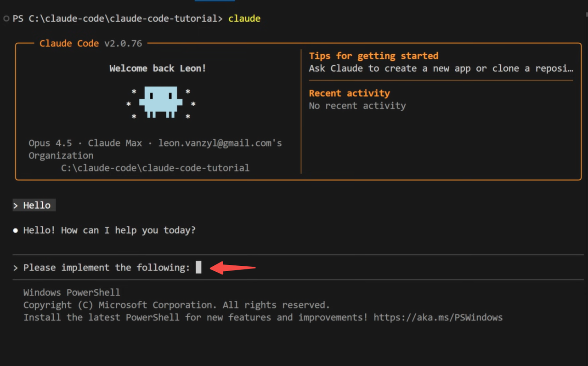Focus the "Please implement the following:" prompt input
The image size is (588, 366).
coord(298,267)
